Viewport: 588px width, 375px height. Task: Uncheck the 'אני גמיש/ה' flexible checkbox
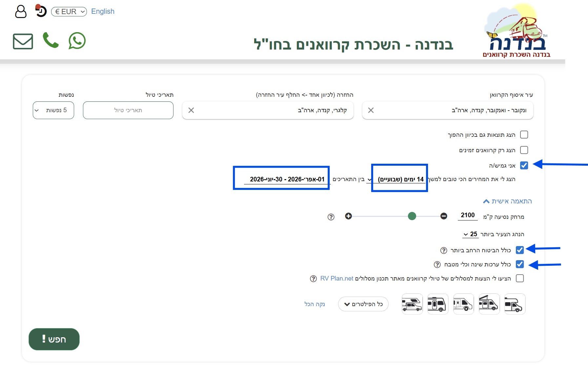click(x=524, y=165)
